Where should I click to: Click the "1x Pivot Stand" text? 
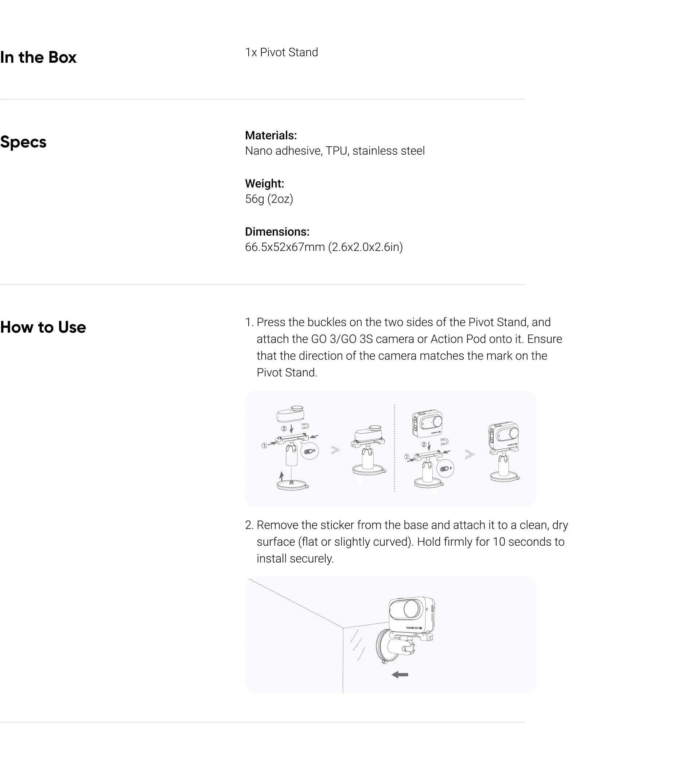[281, 52]
